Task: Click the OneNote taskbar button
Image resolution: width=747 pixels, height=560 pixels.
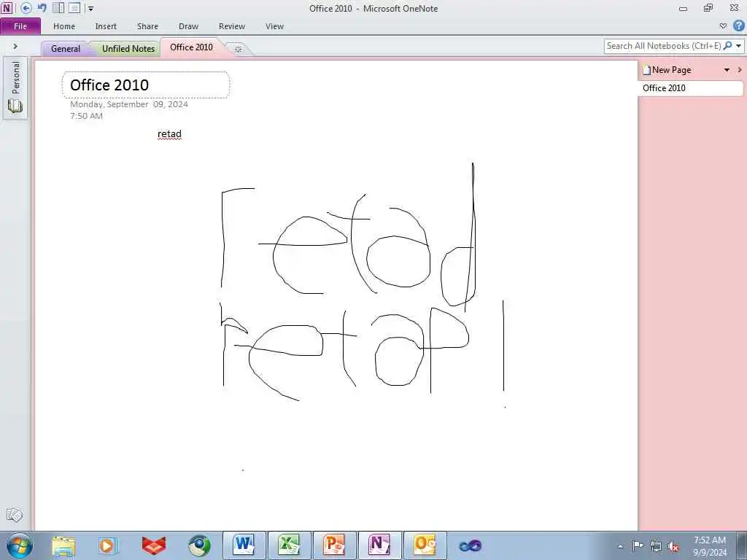Action: pos(379,545)
